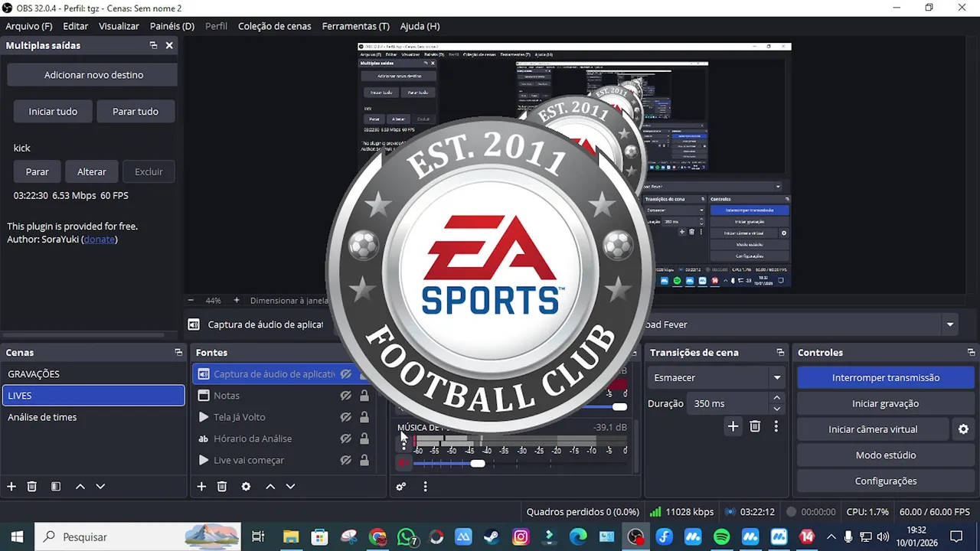Image resolution: width=980 pixels, height=551 pixels.
Task: Move scene down in Cenas toolbar
Action: click(x=100, y=487)
